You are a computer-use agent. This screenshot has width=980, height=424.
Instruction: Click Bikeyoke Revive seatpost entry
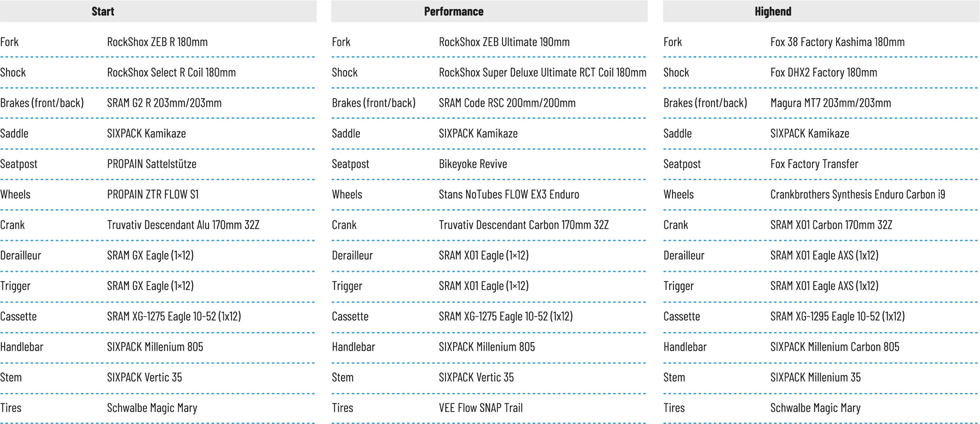pos(473,164)
